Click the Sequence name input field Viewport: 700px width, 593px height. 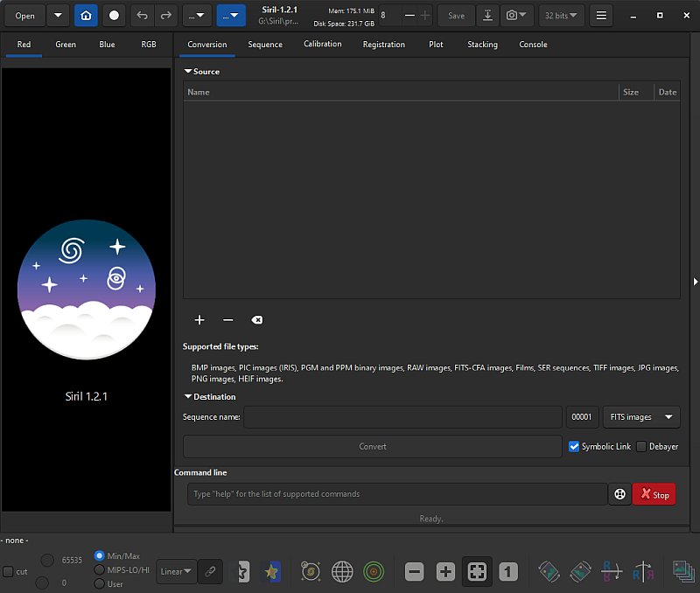[402, 417]
